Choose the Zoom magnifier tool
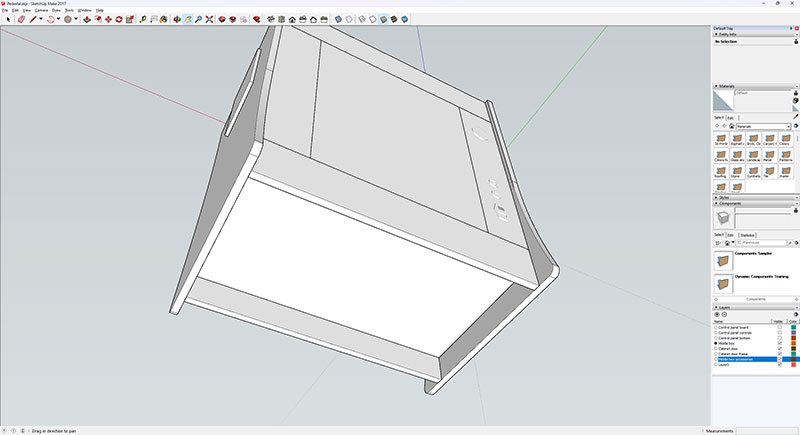 pos(198,19)
